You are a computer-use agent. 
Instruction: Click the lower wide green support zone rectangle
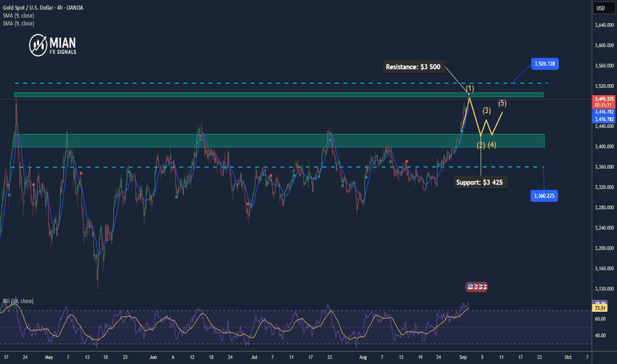tap(279, 140)
